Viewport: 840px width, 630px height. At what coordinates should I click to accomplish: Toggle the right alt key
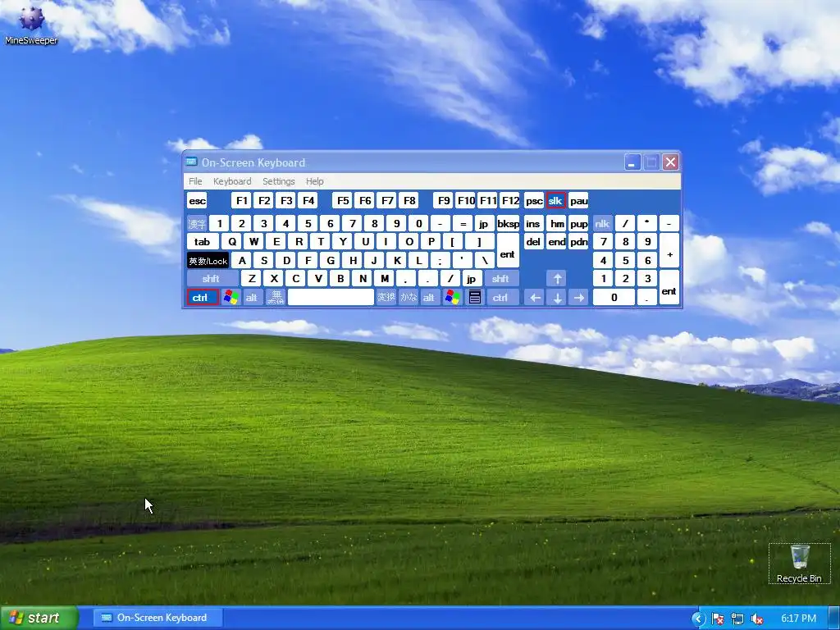click(x=430, y=297)
